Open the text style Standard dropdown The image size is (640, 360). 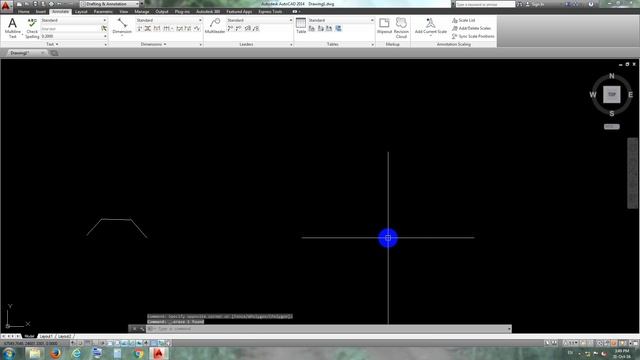click(73, 20)
